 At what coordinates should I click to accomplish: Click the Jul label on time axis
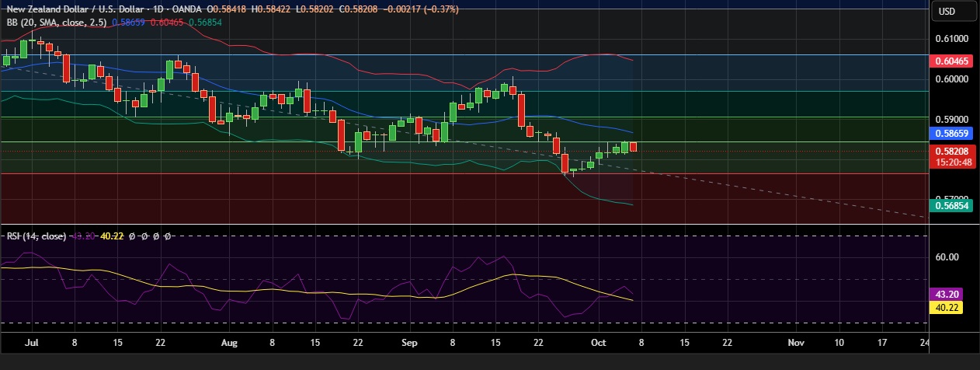[32, 342]
